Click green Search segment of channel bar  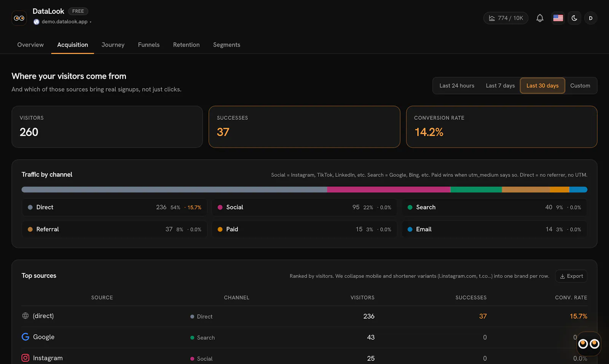[x=476, y=189]
